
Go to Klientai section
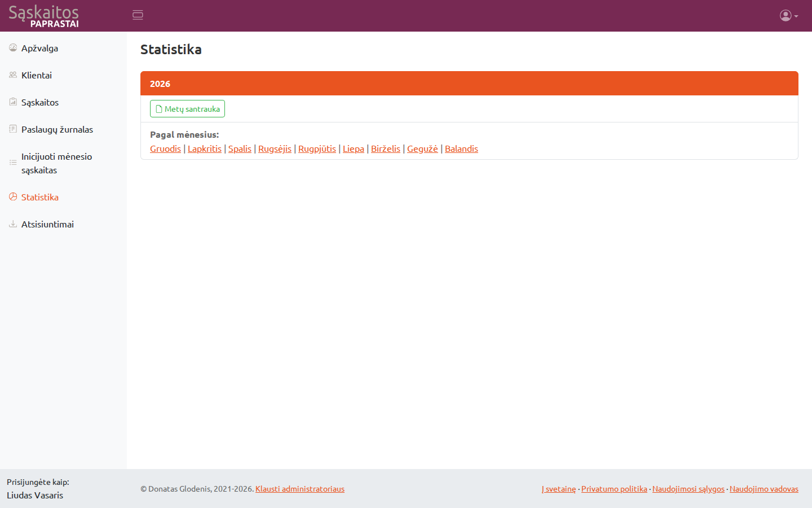click(63, 75)
